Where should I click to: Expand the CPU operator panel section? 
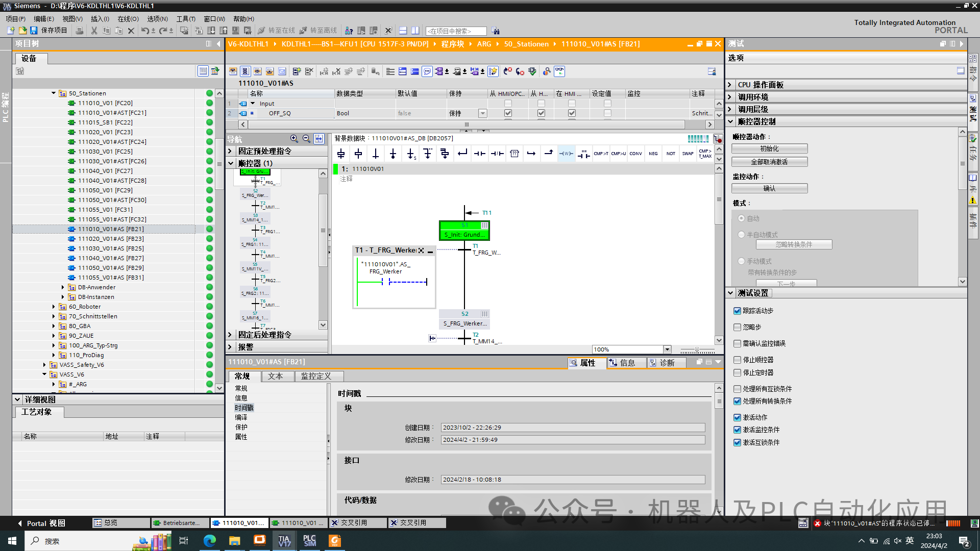730,85
